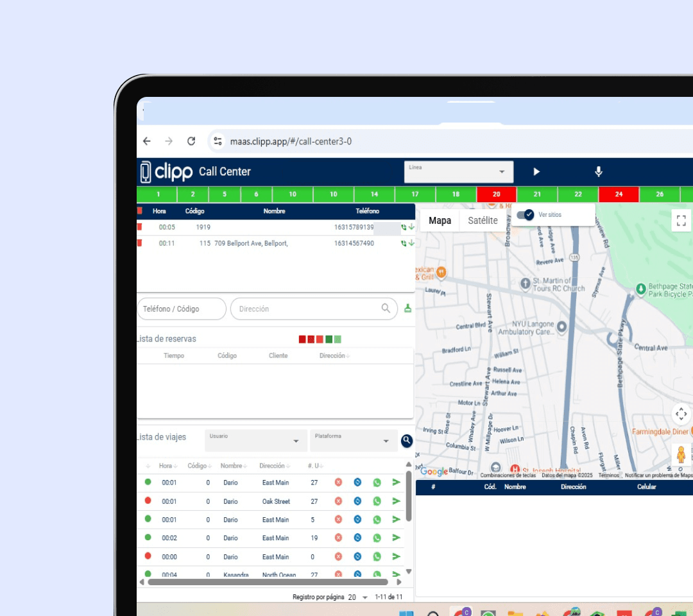Click the dark green swatch in Lista de reservas
693x616 pixels.
(x=329, y=339)
